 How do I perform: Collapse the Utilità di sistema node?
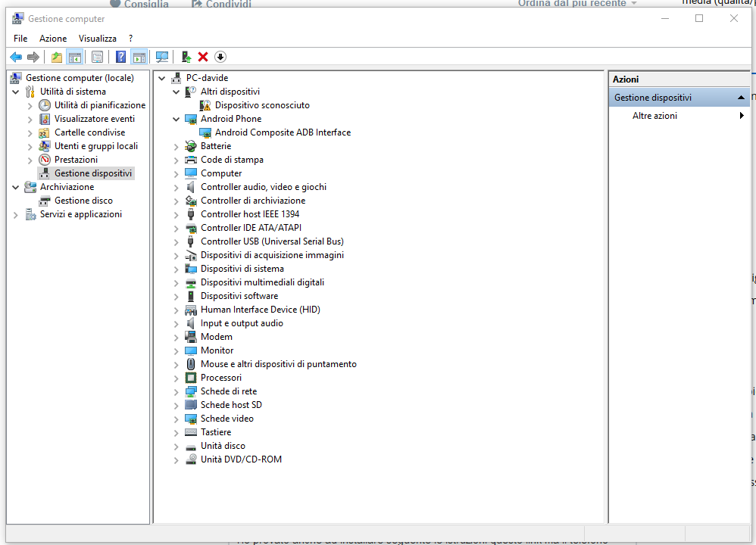coord(16,92)
